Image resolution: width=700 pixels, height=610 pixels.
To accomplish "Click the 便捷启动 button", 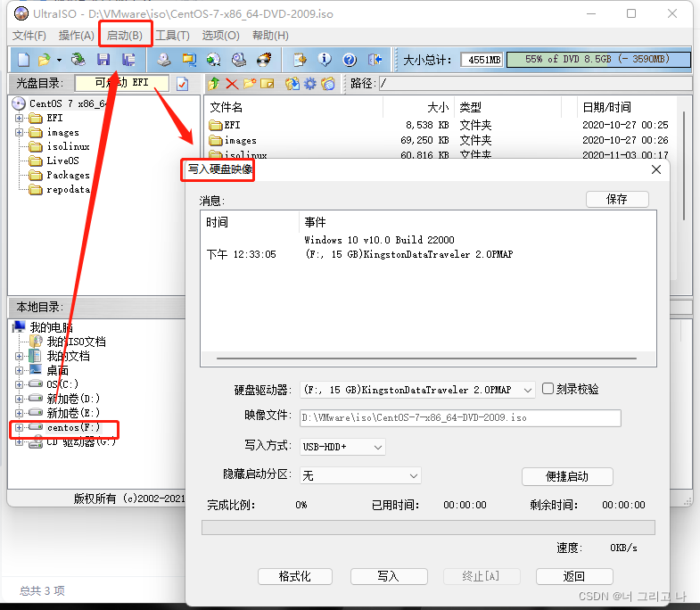I will 567,476.
